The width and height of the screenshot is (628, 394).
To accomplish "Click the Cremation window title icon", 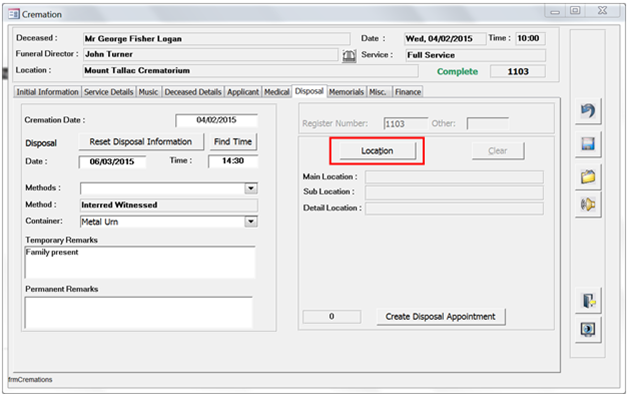I will [x=14, y=14].
